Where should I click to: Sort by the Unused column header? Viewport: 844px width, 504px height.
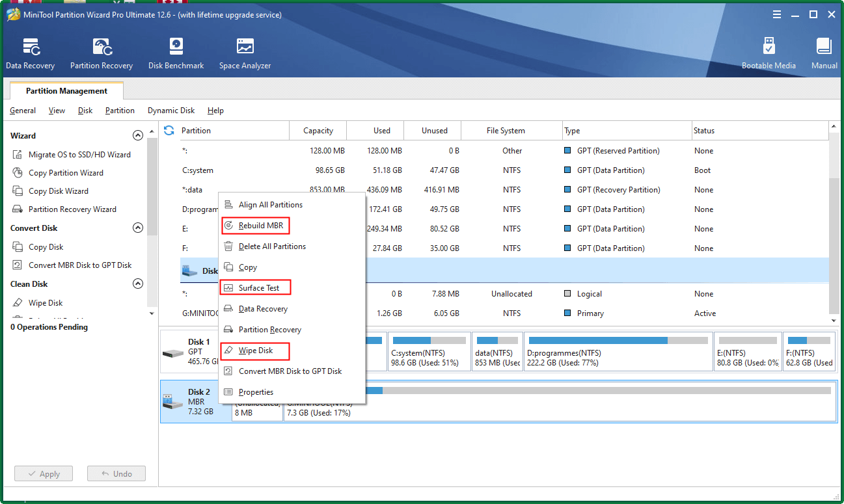pos(433,131)
